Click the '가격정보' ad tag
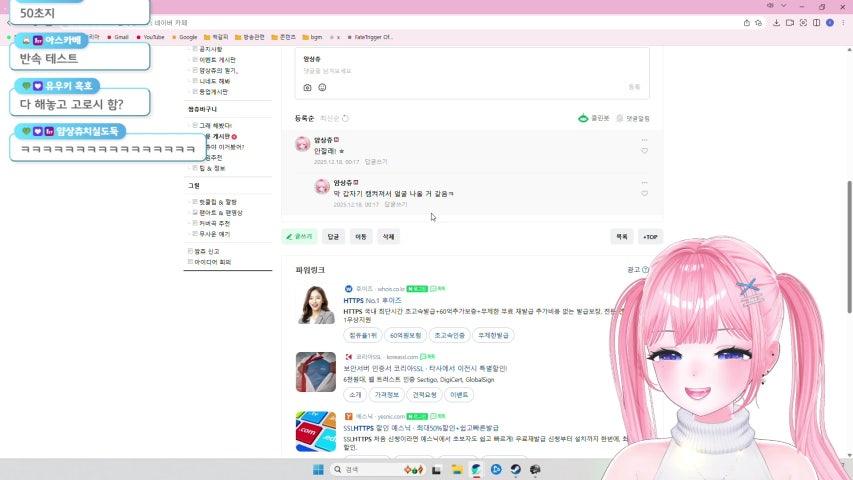 pos(387,395)
